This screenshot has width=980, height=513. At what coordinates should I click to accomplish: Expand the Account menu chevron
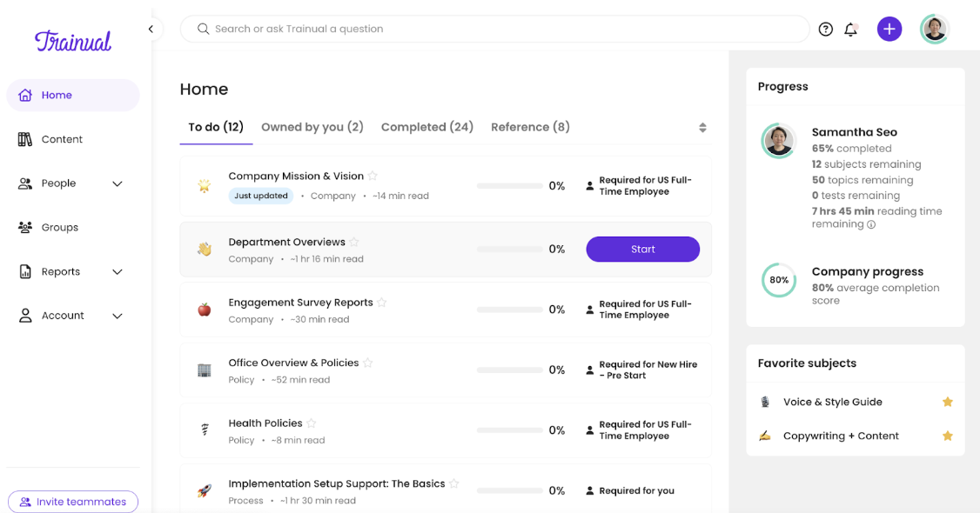pyautogui.click(x=117, y=316)
